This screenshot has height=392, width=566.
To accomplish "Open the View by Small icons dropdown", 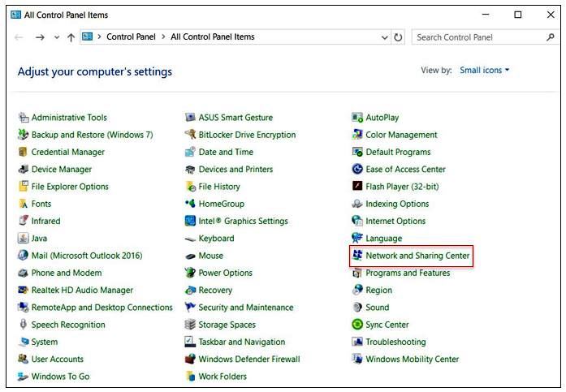I will click(485, 70).
